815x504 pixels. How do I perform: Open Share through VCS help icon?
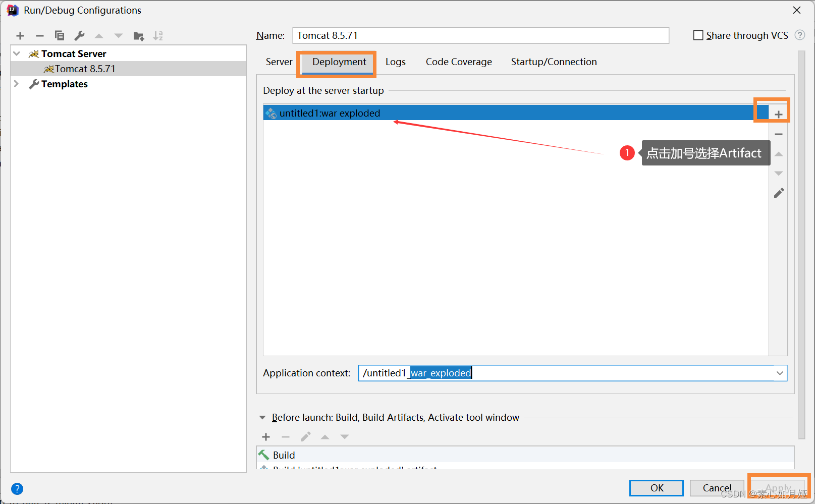pyautogui.click(x=800, y=35)
